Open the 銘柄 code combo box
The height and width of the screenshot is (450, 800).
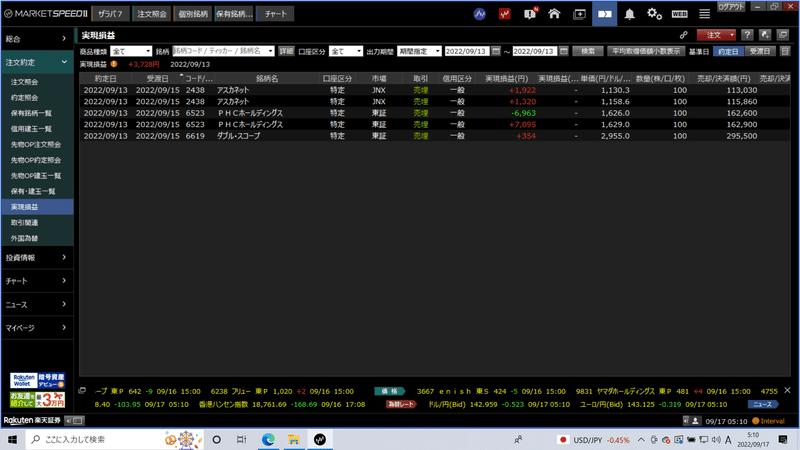point(223,51)
